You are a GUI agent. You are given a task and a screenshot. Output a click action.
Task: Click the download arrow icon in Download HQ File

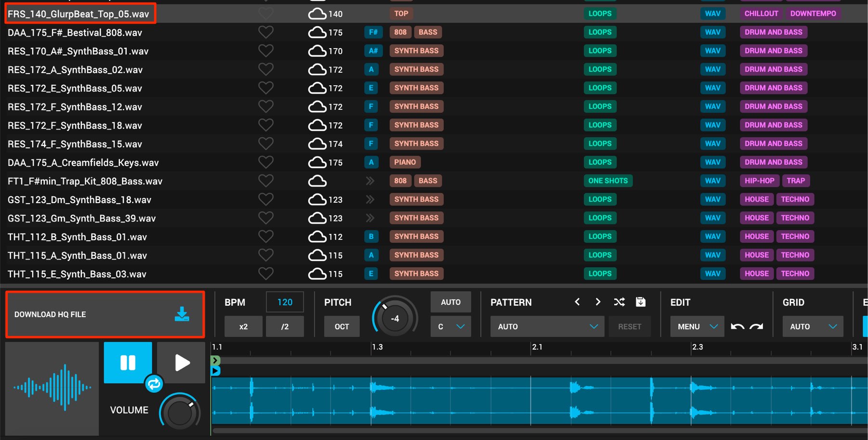[182, 314]
